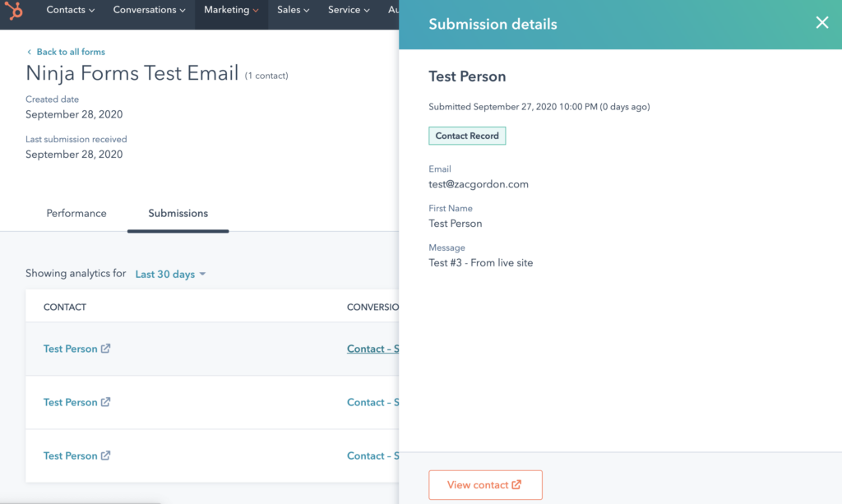Click the HubSpot sprocket logo
This screenshot has width=842, height=504.
14,10
